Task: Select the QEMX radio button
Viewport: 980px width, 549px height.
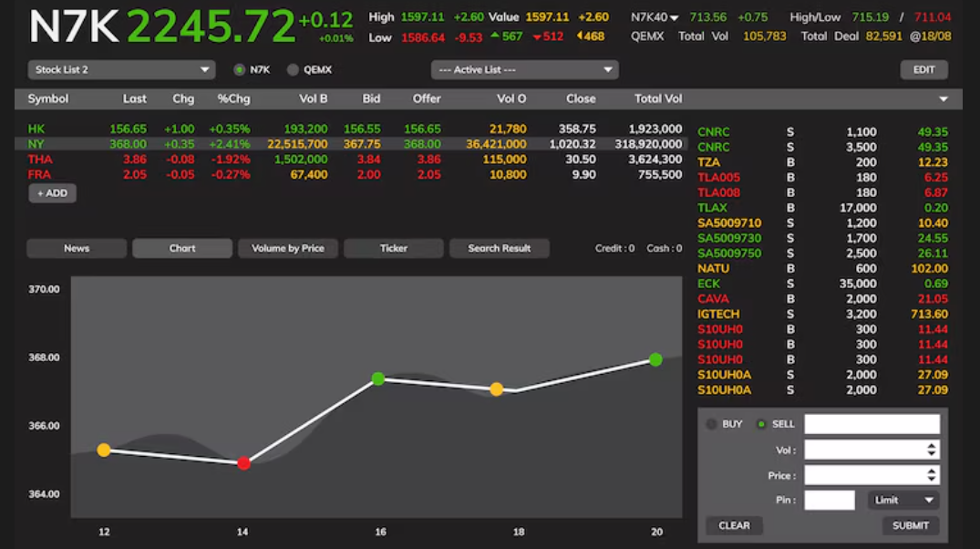Action: click(293, 69)
